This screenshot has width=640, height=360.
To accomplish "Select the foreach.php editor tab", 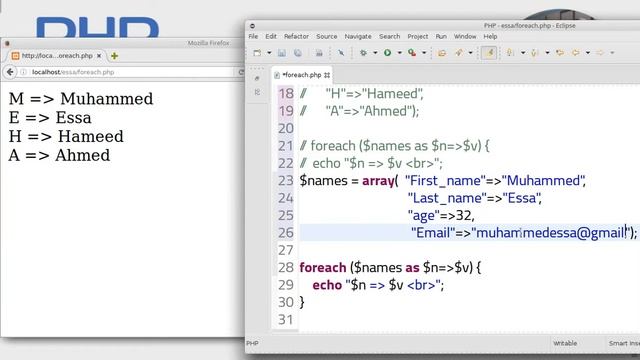I will (302, 75).
